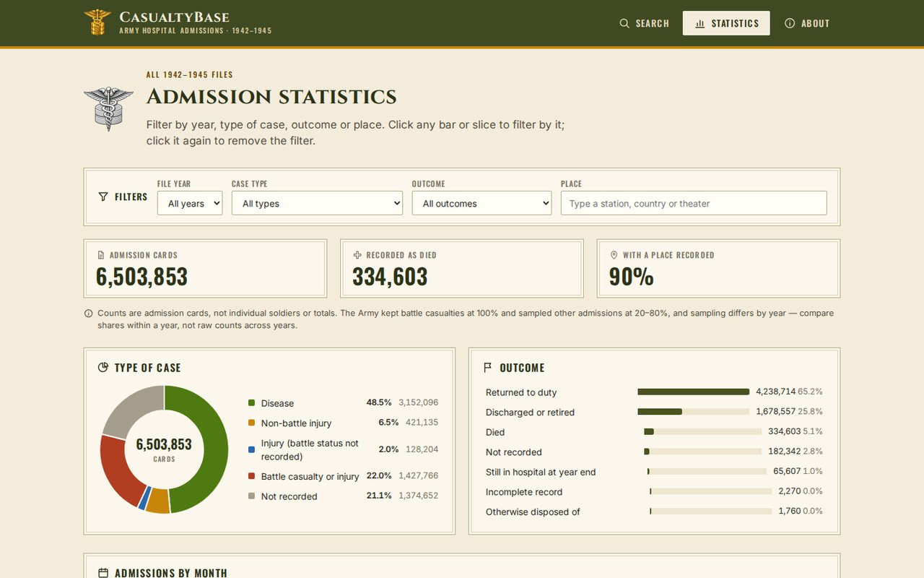Open the Case Type dropdown
Image resolution: width=924 pixels, height=578 pixels.
click(x=317, y=203)
